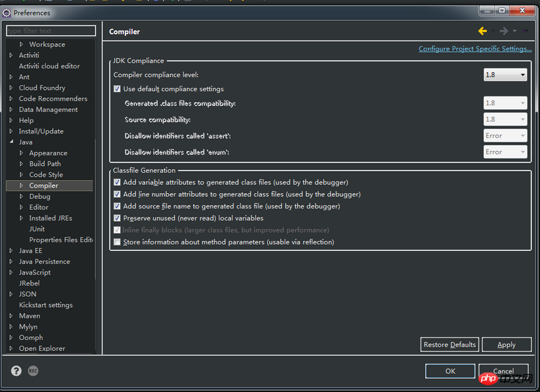Select Kickstart settings page

click(46, 305)
